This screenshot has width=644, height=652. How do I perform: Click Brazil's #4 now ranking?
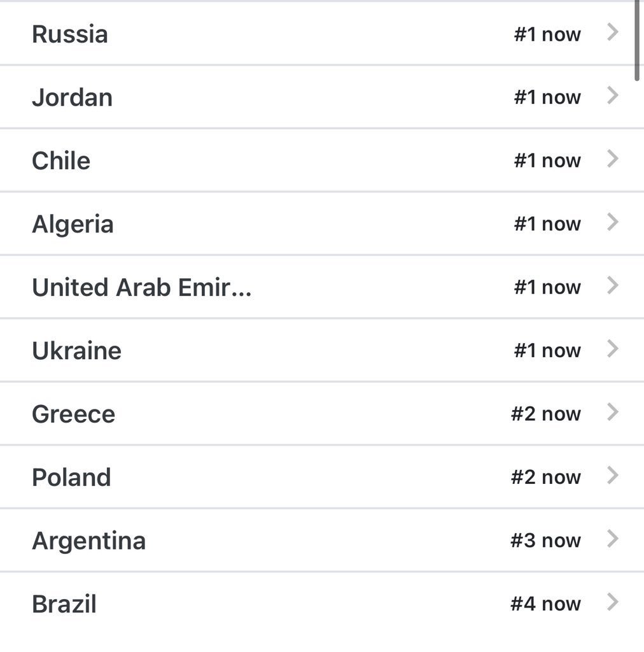[545, 604]
